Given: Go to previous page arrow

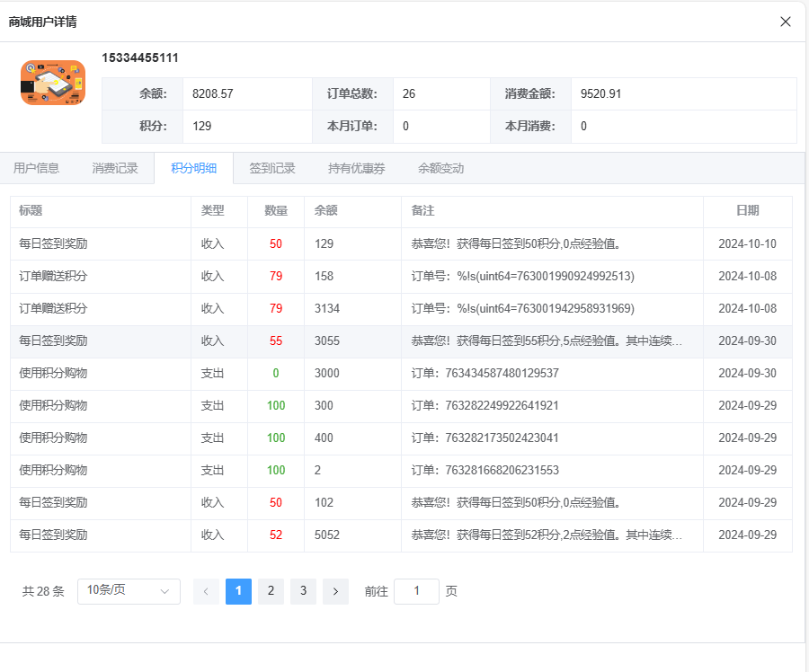Looking at the screenshot, I should click(206, 591).
